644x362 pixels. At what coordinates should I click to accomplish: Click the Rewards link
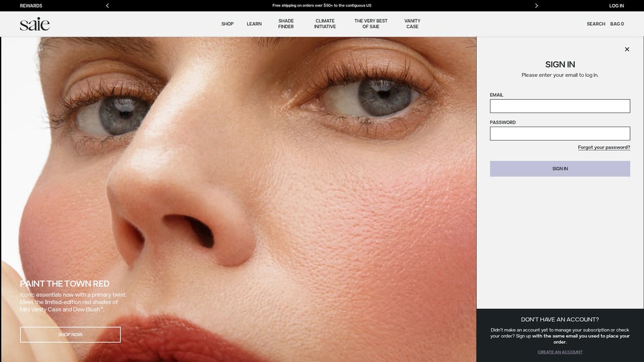click(x=31, y=5)
